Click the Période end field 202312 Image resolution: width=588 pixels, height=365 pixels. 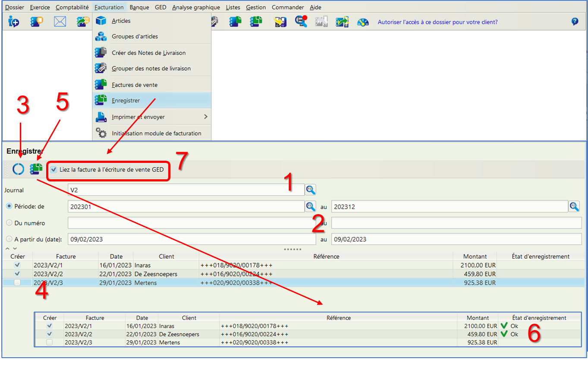(450, 206)
